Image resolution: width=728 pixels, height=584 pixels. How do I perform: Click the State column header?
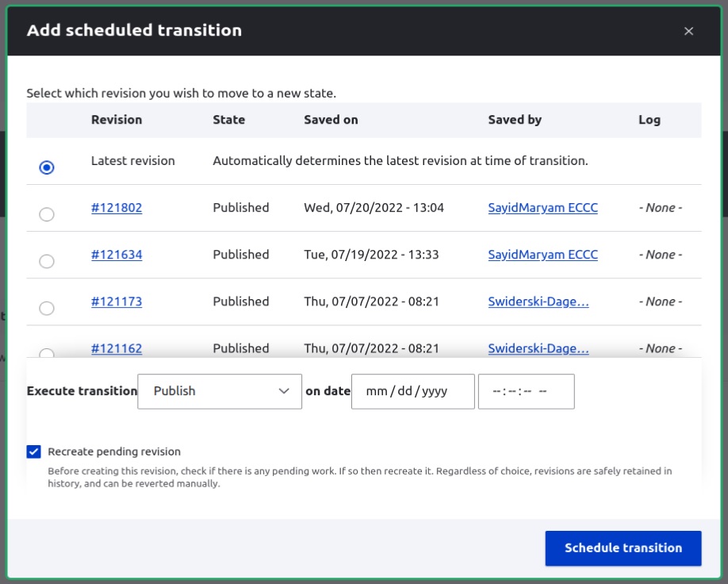tap(228, 119)
